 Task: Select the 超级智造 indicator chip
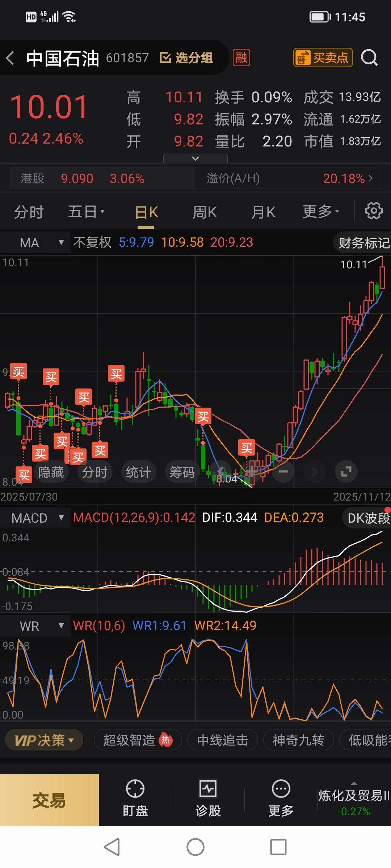tap(138, 740)
